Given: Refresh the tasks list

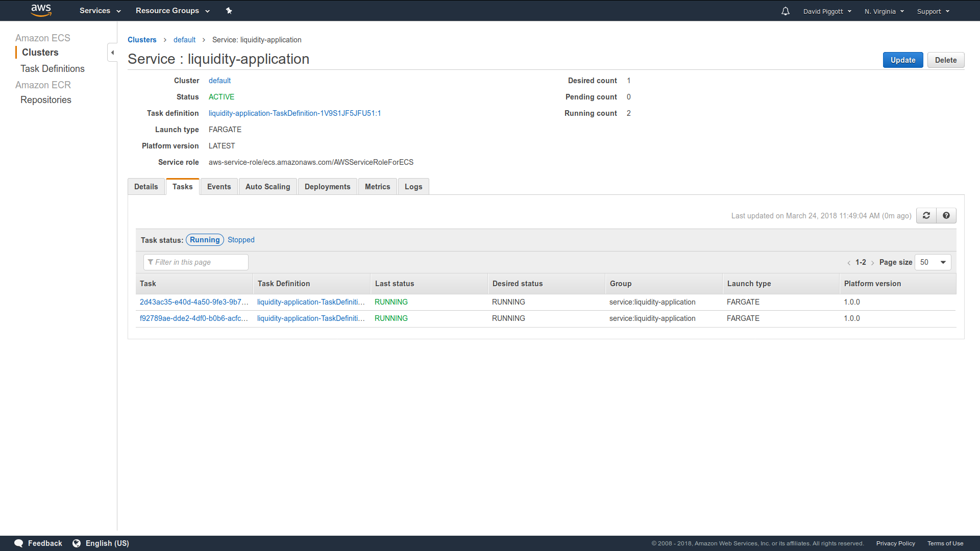Looking at the screenshot, I should pyautogui.click(x=926, y=215).
